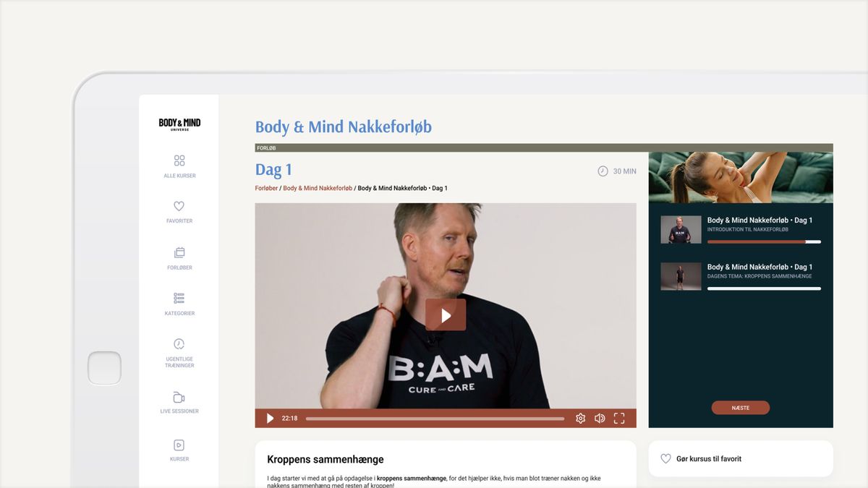Mute the video with the volume icon
Viewport: 868px width, 488px height.
[599, 418]
